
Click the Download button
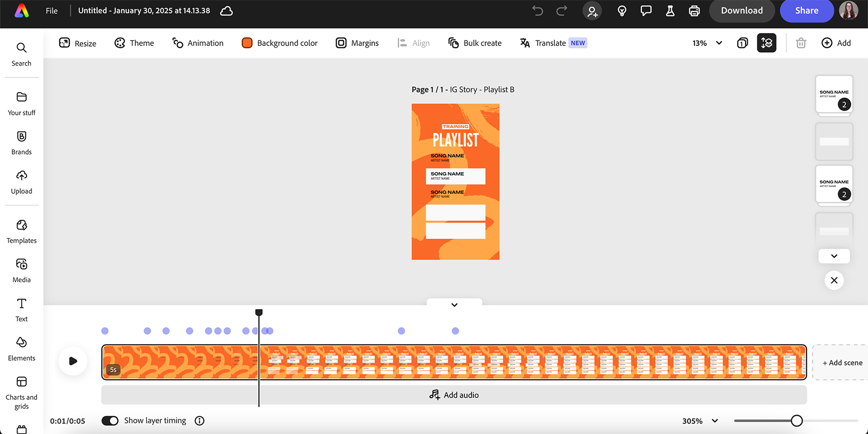(741, 11)
